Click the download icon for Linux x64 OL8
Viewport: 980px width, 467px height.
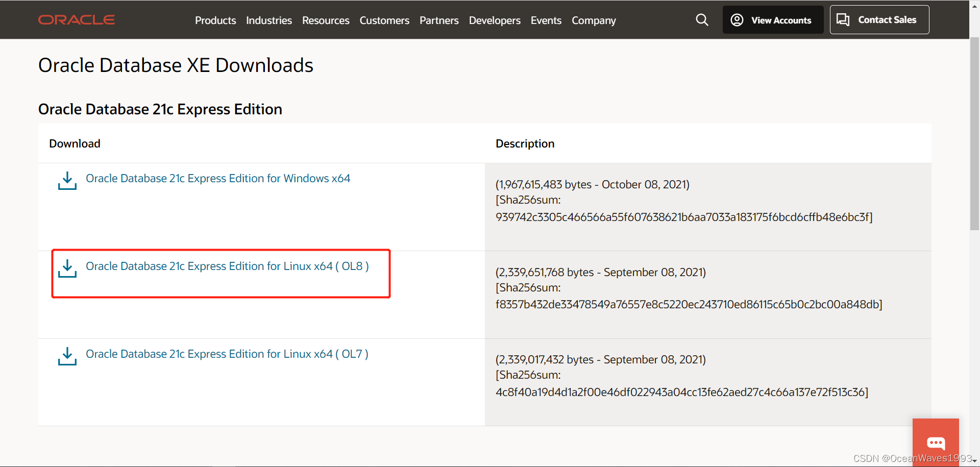click(x=67, y=268)
